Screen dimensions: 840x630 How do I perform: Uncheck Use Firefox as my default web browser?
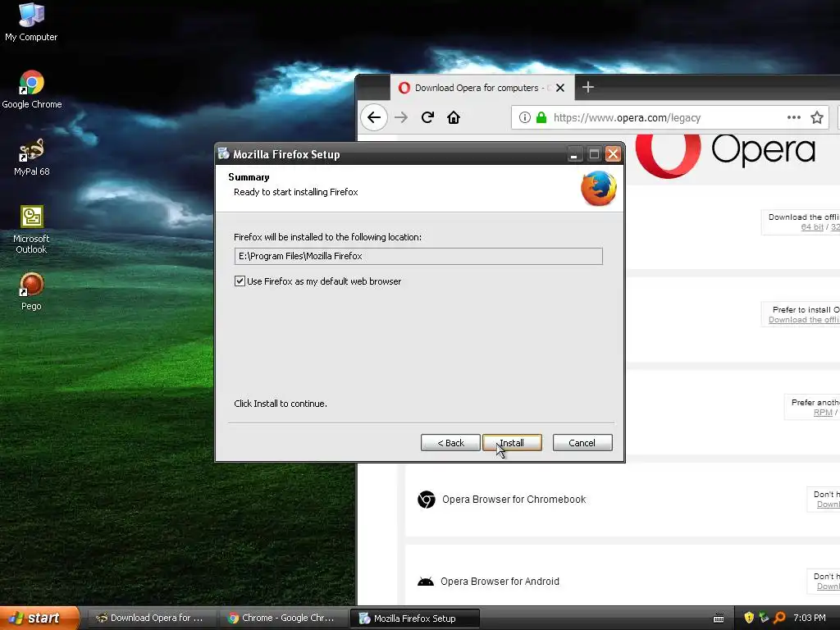click(x=240, y=281)
